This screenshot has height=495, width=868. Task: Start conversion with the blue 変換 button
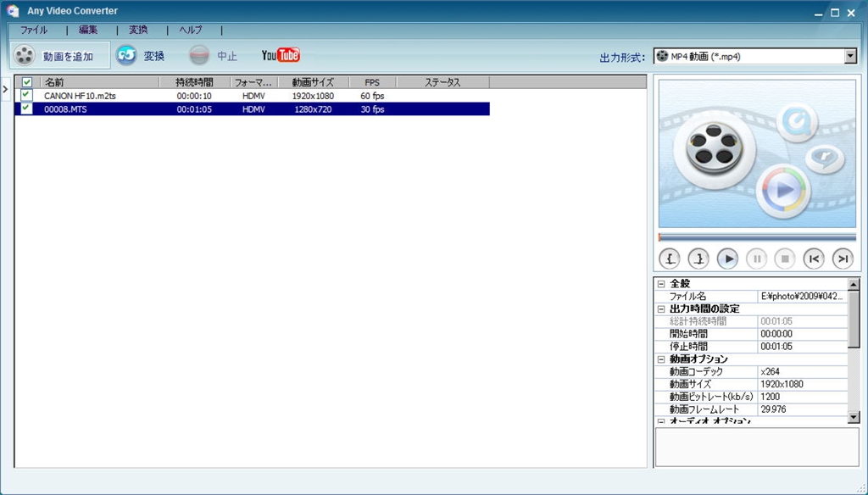pyautogui.click(x=140, y=55)
